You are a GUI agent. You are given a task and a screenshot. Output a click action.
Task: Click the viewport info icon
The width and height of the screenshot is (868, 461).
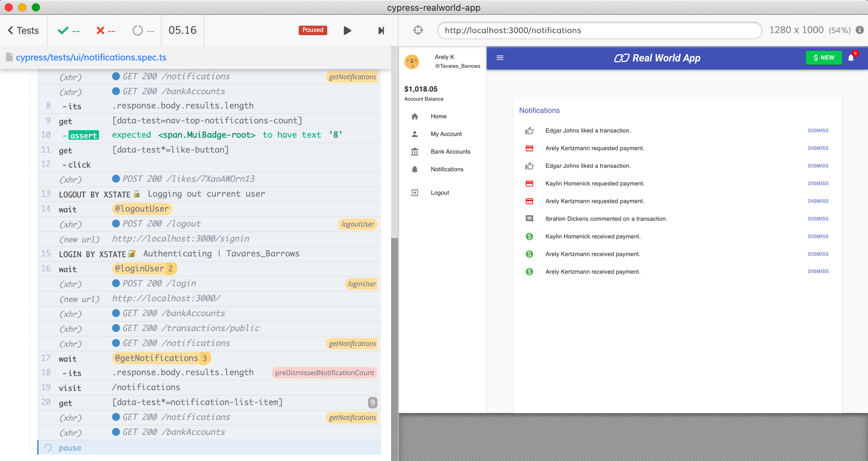(x=859, y=30)
